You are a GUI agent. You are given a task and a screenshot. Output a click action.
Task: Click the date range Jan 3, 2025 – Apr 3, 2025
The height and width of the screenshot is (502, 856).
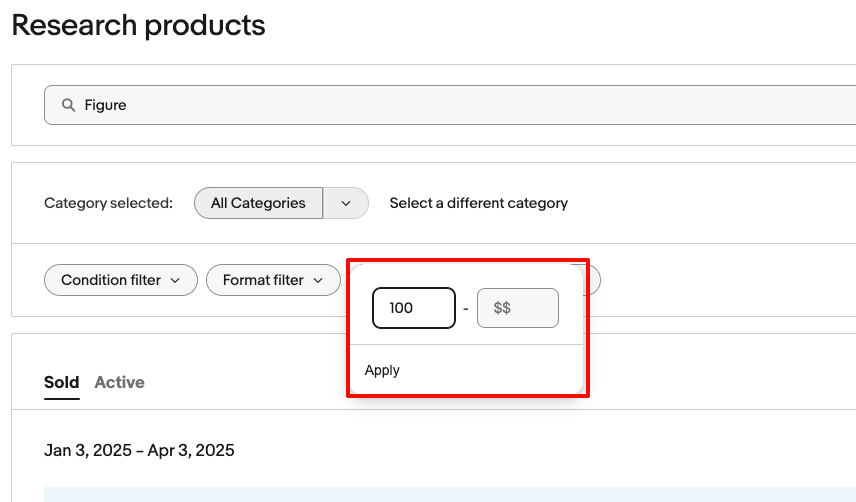[139, 450]
